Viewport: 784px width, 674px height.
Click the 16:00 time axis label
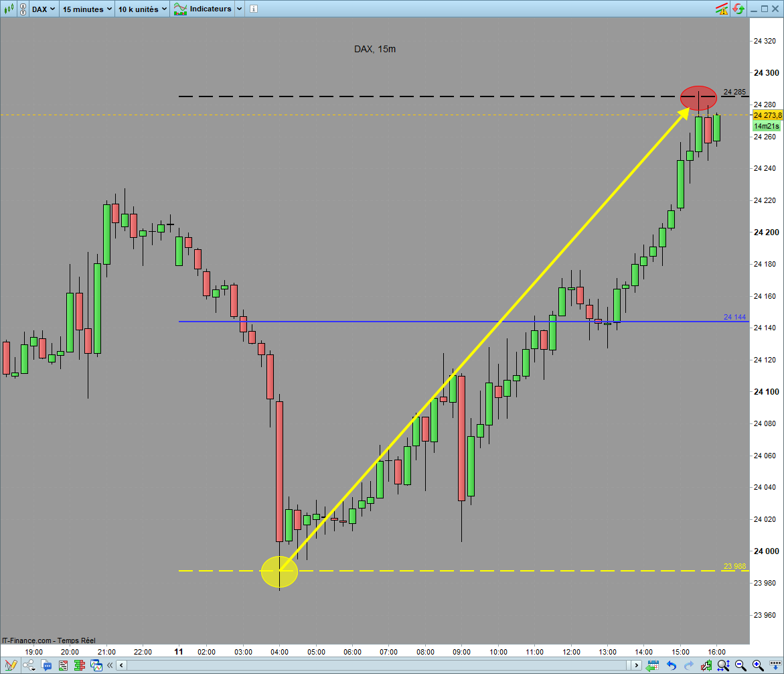716,652
